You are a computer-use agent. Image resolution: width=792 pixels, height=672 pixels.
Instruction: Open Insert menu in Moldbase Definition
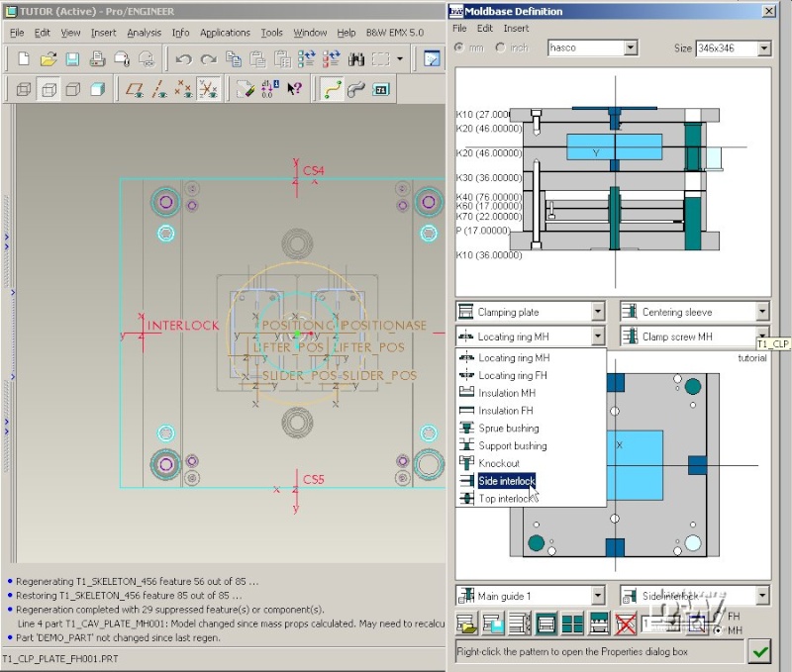pos(516,29)
